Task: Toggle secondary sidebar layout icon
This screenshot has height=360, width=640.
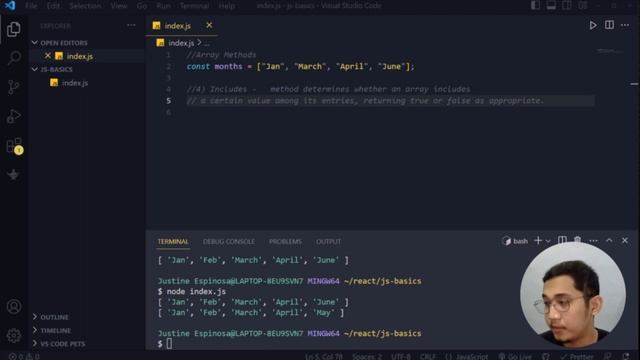Action: (x=567, y=5)
